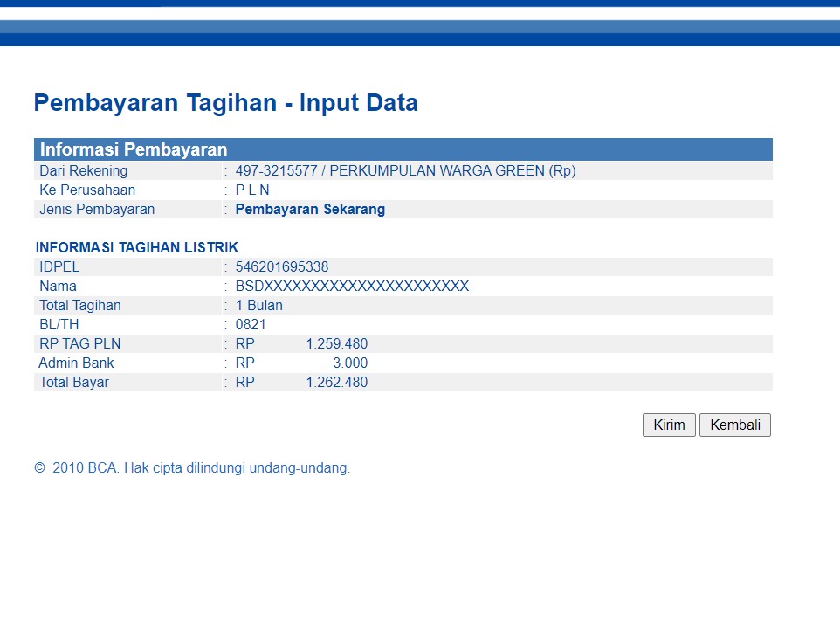
Task: Select the INFORMASI TAGIHAN LISTRIK heading
Action: (137, 248)
